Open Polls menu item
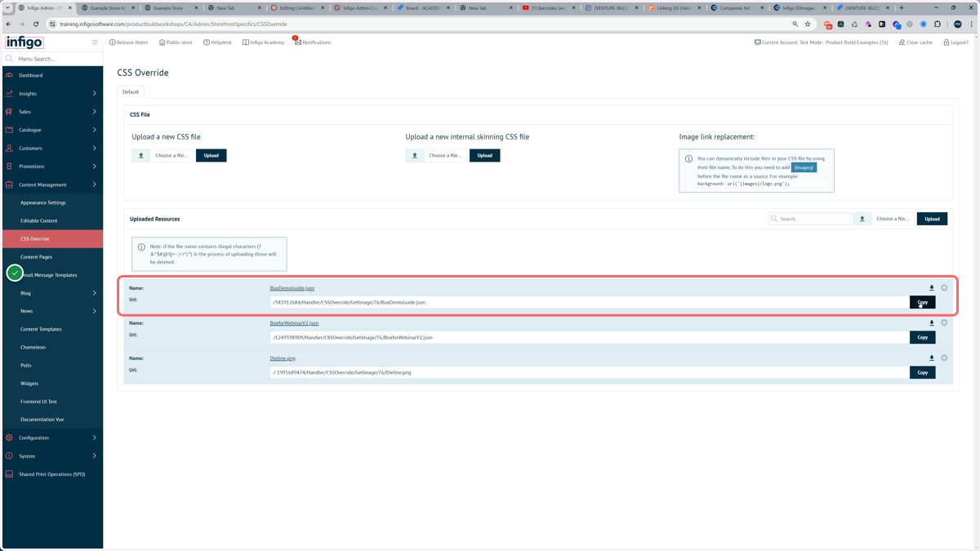Screen dimensions: 980x551 coord(26,366)
